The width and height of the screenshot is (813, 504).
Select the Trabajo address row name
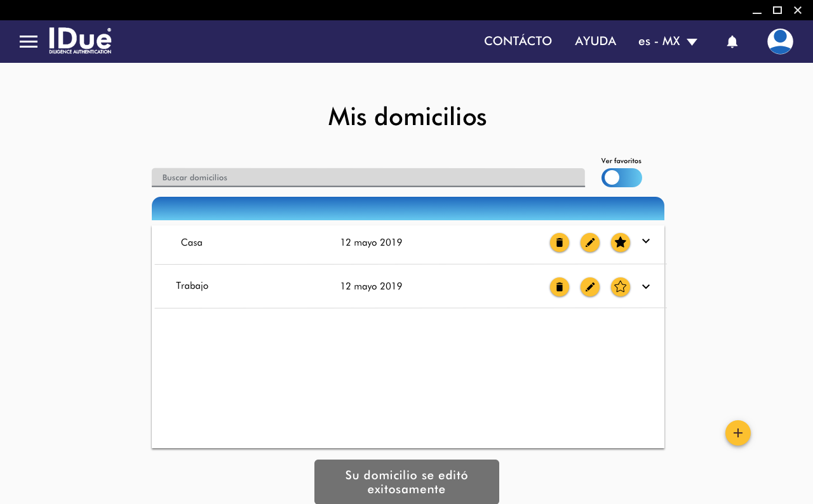[192, 286]
